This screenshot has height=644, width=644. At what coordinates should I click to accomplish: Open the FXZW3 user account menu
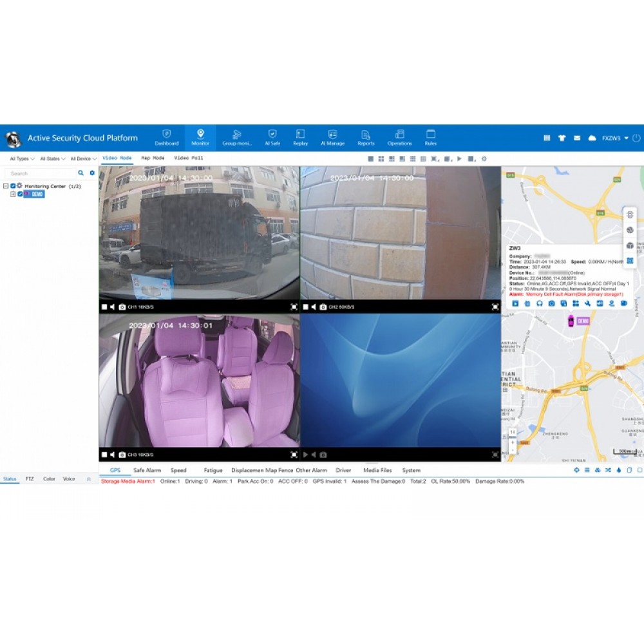pyautogui.click(x=615, y=138)
